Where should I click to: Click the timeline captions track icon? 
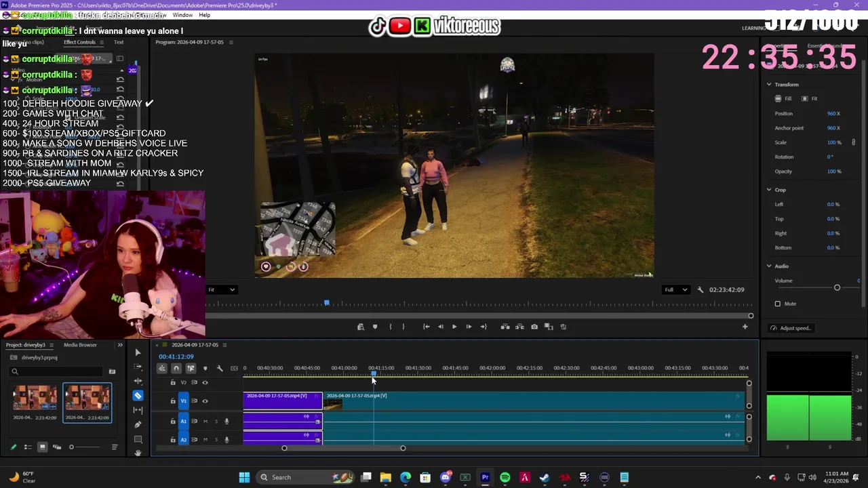[x=234, y=368]
